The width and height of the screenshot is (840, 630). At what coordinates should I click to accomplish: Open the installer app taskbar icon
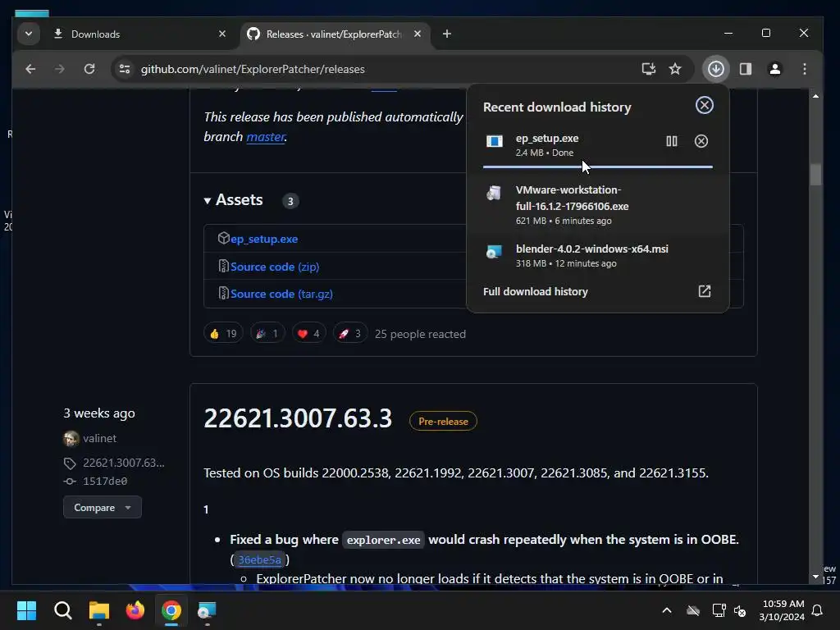(x=207, y=610)
